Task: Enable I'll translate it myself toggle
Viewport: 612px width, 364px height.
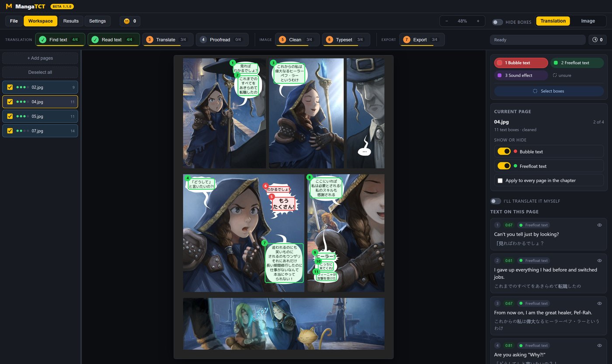Action: point(496,201)
